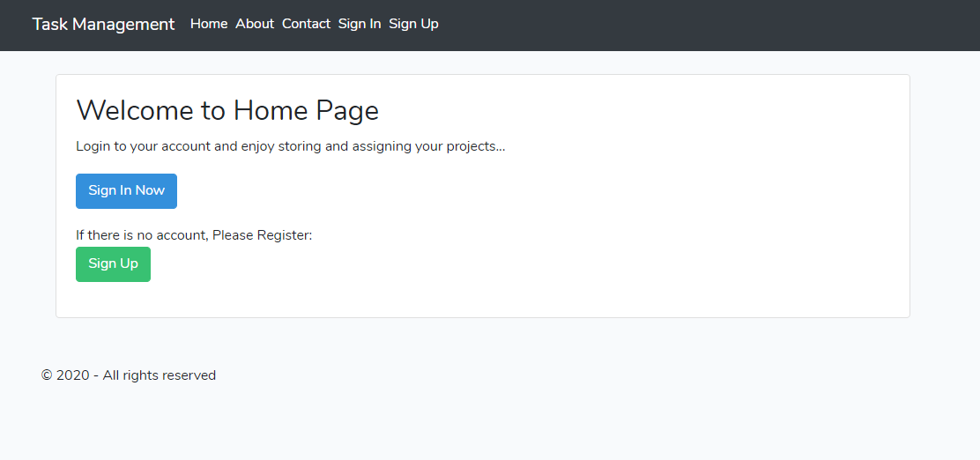Click the green Sign Up button
The image size is (980, 460).
pyautogui.click(x=113, y=263)
